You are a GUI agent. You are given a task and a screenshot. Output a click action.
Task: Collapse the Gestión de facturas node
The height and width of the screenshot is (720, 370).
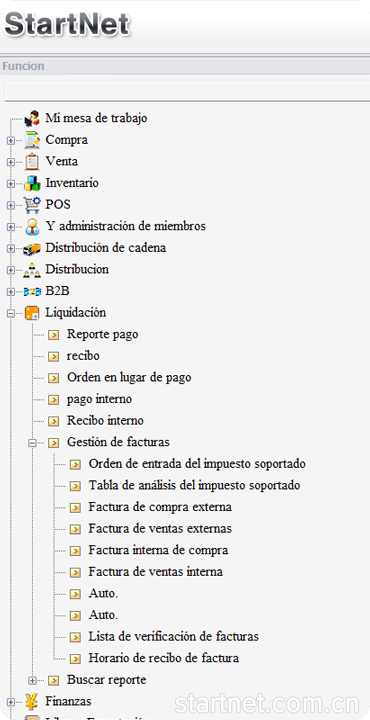(x=32, y=443)
